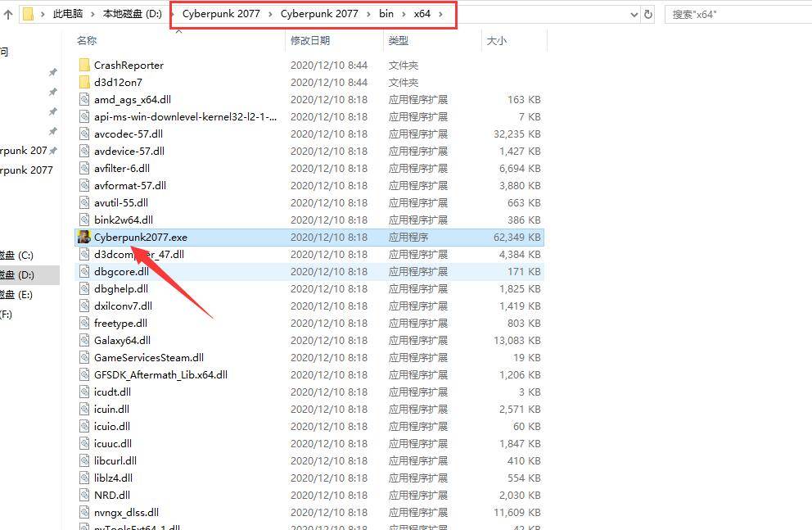
Task: Select the Cyberpunk2077.exe application icon
Action: tap(83, 237)
